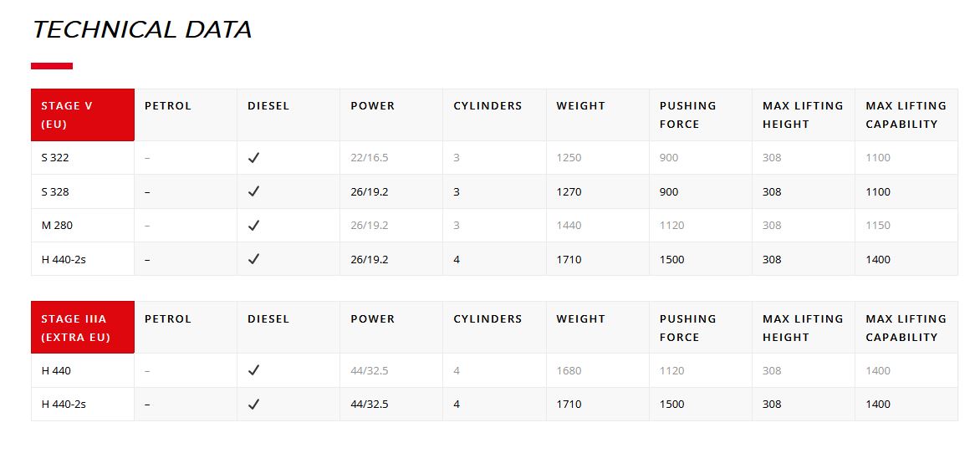Click the diesel checkmark for S 322
This screenshot has width=980, height=453.
254,158
